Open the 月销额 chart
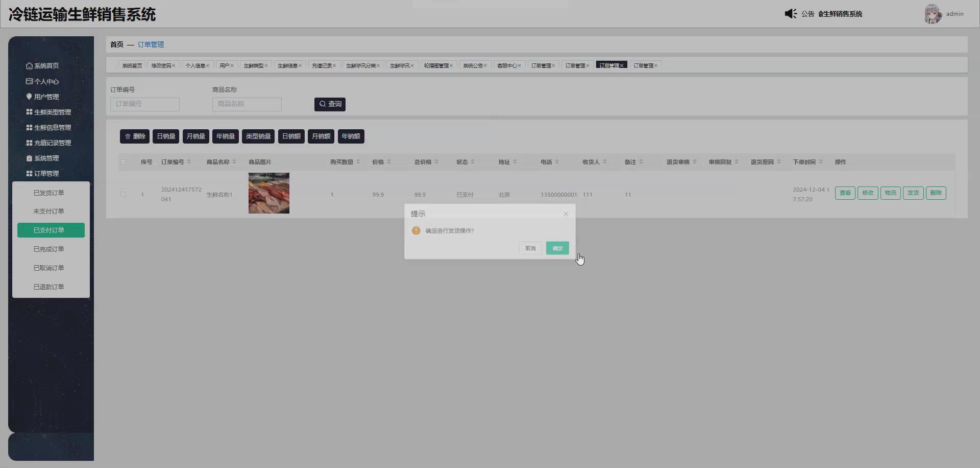The image size is (980, 468). (321, 136)
